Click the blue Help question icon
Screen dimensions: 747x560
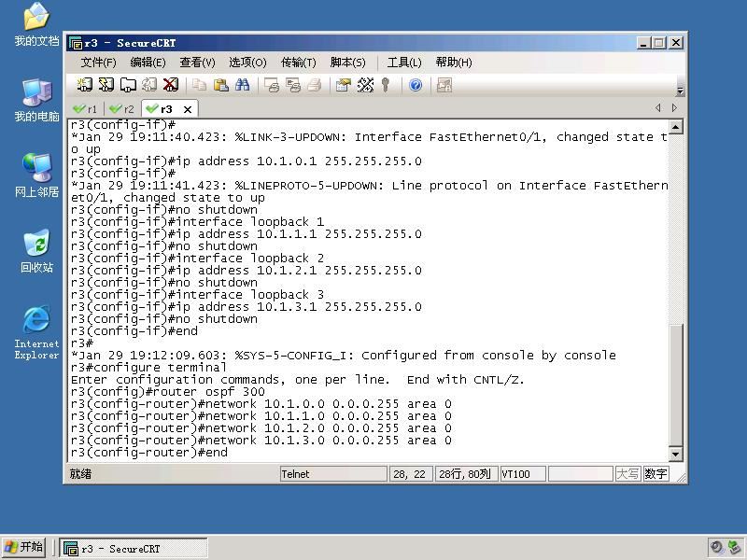pos(416,85)
